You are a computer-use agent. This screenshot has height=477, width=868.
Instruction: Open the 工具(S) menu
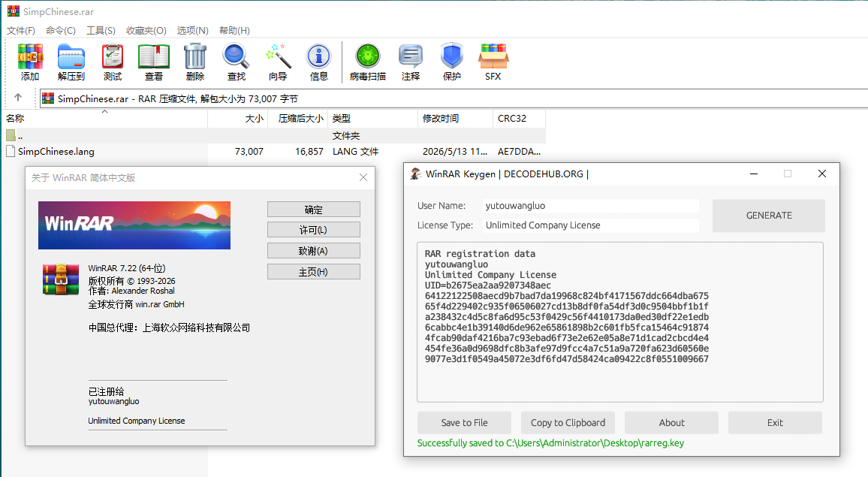click(101, 31)
